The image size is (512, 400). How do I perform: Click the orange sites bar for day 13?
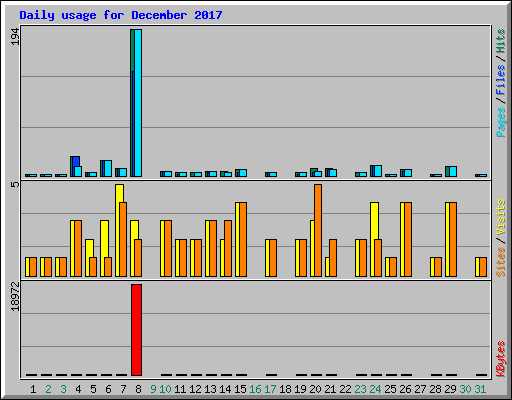[x=213, y=248]
